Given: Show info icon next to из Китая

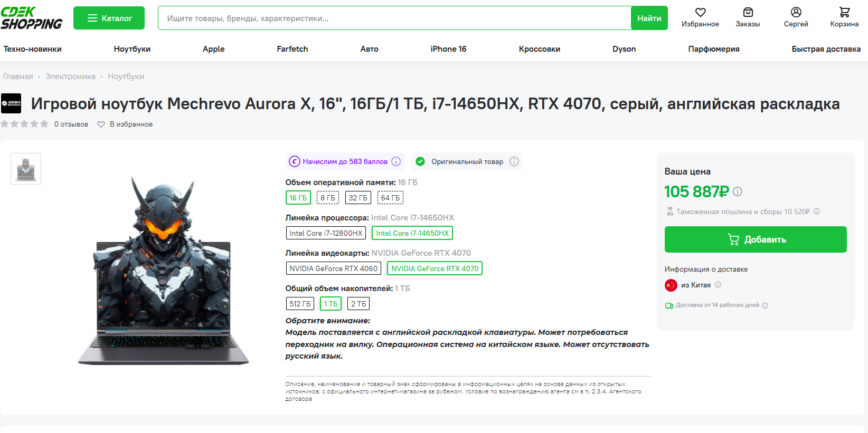Looking at the screenshot, I should pyautogui.click(x=718, y=285).
